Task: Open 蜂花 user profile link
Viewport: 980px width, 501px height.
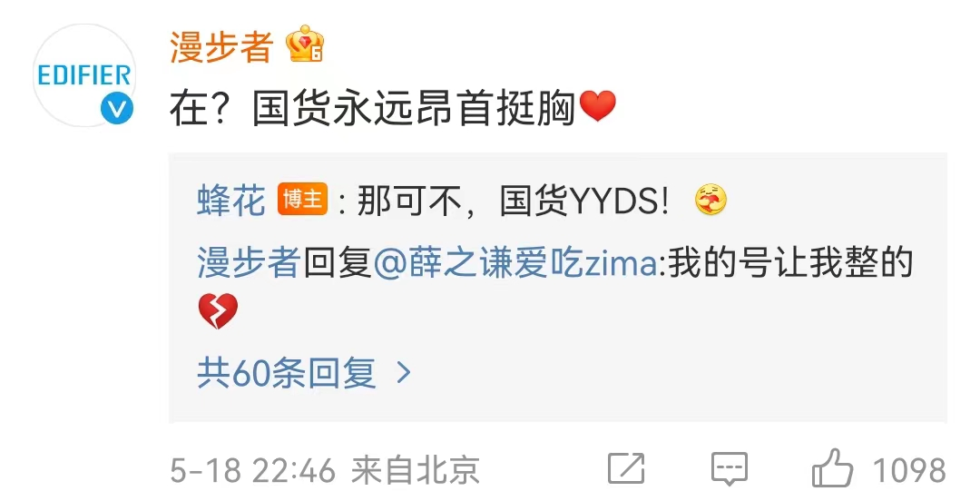Action: tap(231, 201)
